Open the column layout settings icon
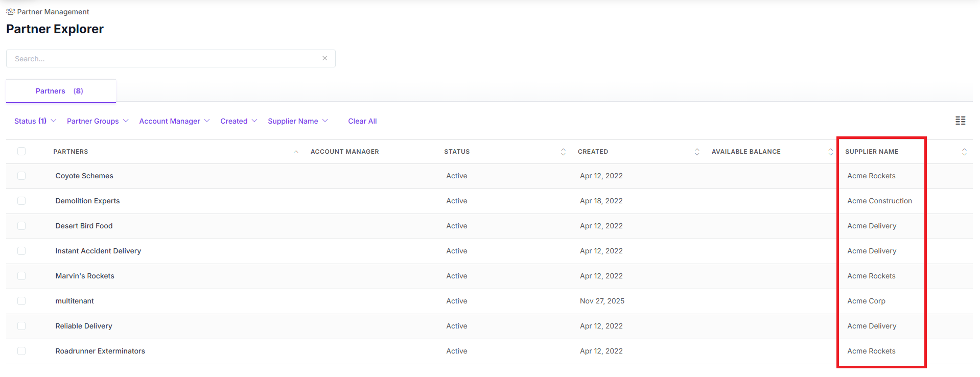Screen dimensions: 980x377 pyautogui.click(x=960, y=121)
